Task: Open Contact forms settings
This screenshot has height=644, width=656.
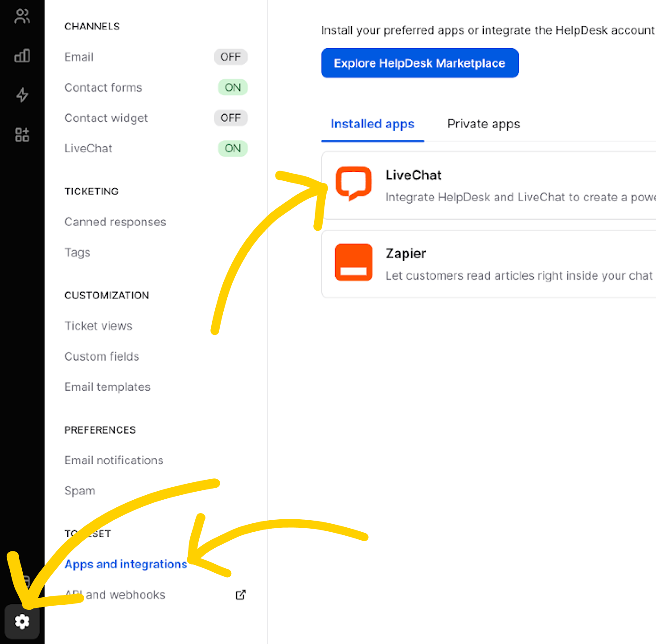Action: (103, 87)
